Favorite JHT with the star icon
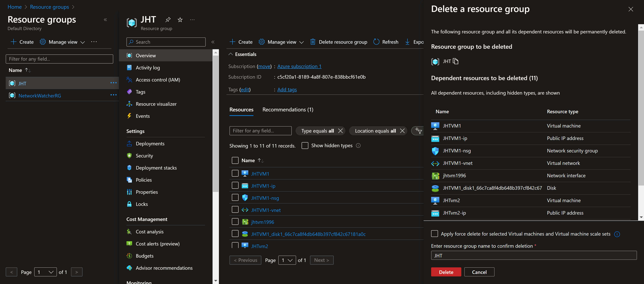The width and height of the screenshot is (644, 284). coord(180,19)
